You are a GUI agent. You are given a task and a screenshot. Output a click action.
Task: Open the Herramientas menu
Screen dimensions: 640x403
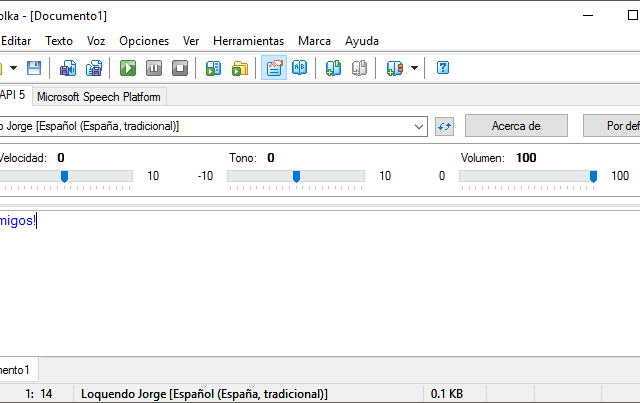pyautogui.click(x=249, y=41)
